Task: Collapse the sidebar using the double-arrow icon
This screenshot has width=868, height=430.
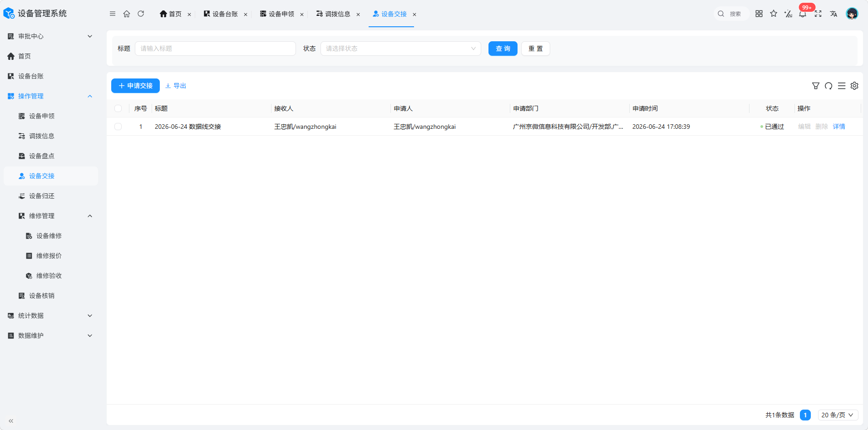Action: [11, 421]
